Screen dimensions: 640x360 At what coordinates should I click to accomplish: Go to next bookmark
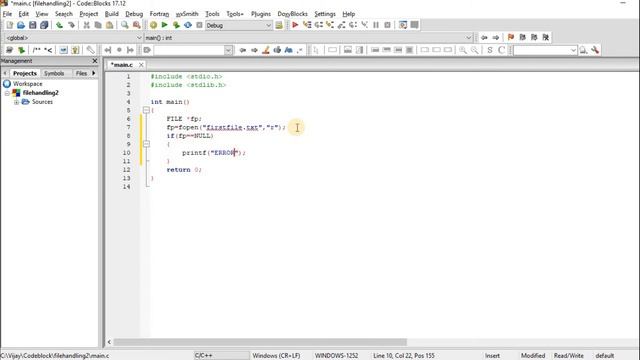pyautogui.click(x=534, y=38)
